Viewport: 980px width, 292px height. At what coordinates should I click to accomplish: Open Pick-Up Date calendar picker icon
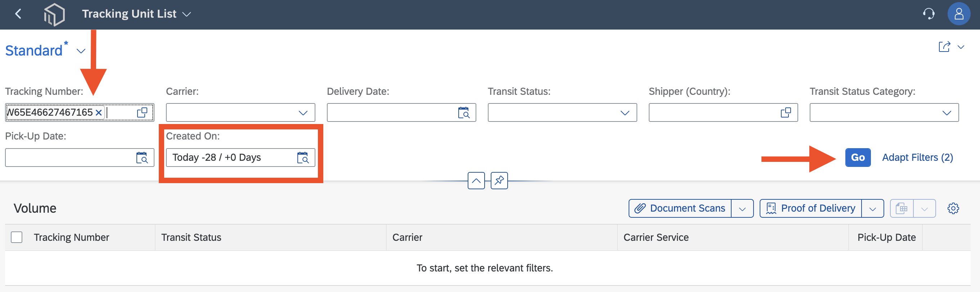[142, 158]
